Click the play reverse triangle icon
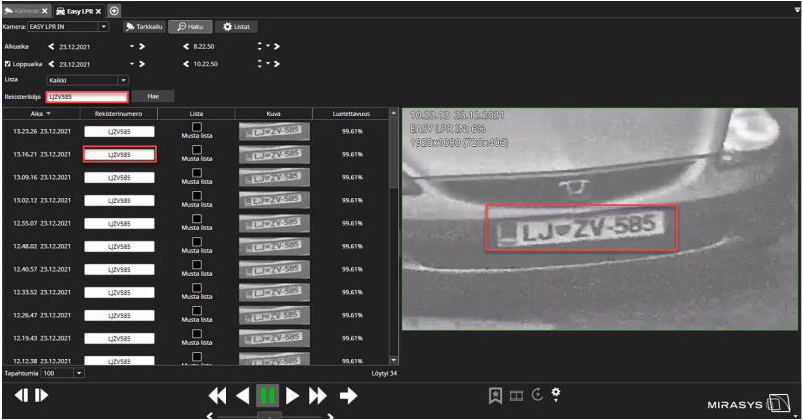This screenshot has height=420, width=803. click(242, 395)
